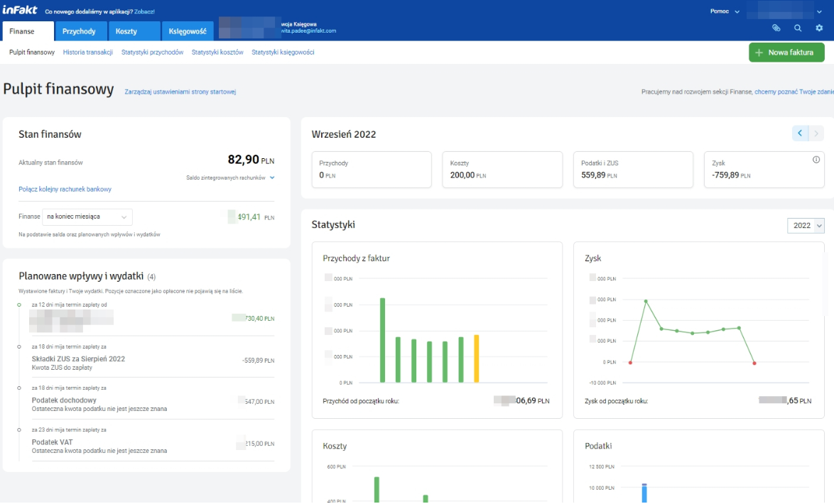
Task: Go to previous month with left arrow
Action: (x=800, y=133)
